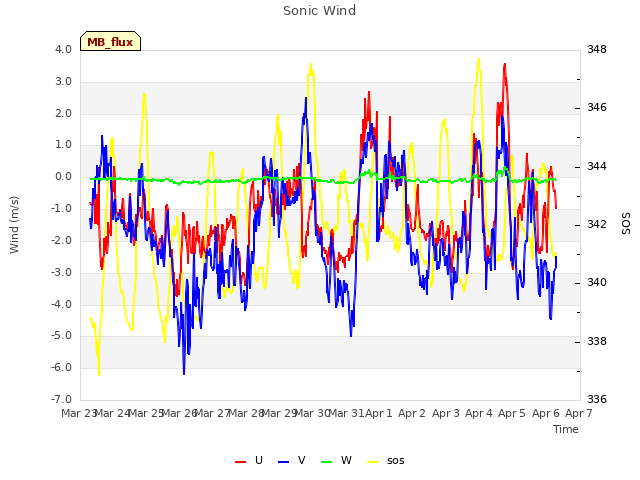Click the Apr 4 x-axis label
The width and height of the screenshot is (640, 480).
coord(479,413)
